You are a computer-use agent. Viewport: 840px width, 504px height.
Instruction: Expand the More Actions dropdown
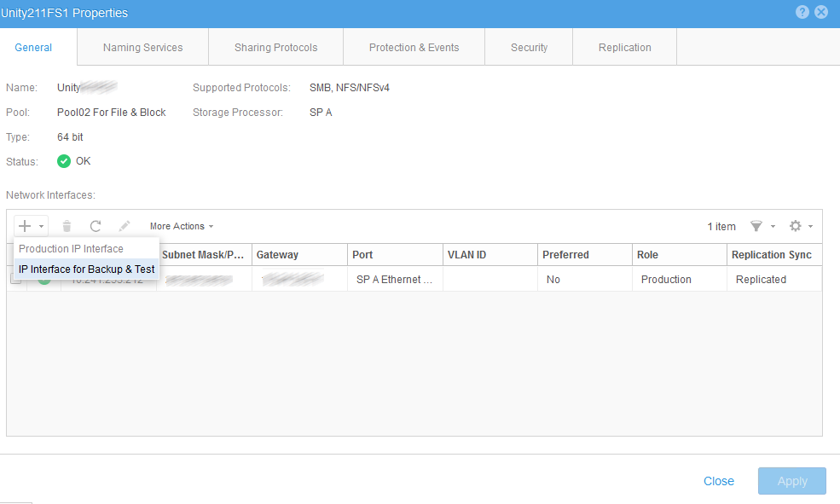tap(181, 226)
